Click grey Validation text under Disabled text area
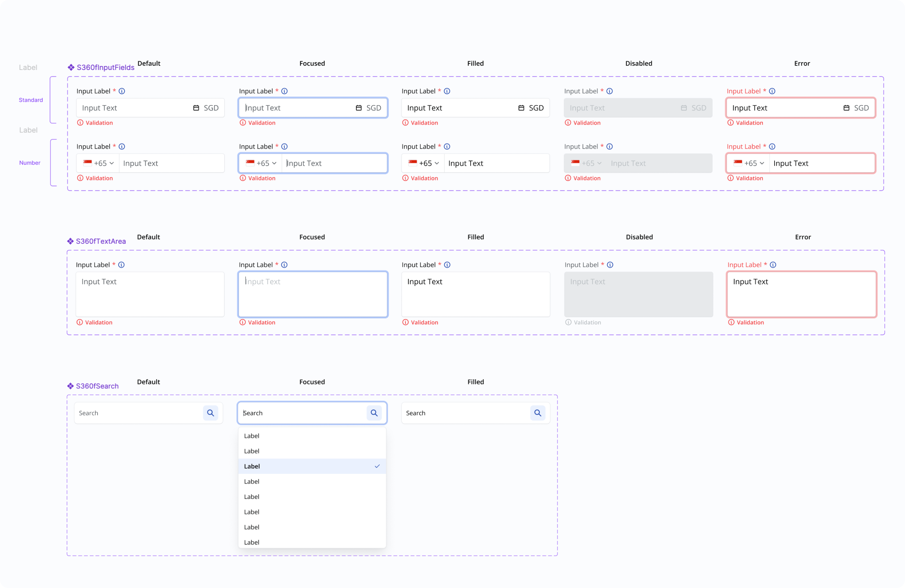The height and width of the screenshot is (588, 905). click(x=588, y=323)
